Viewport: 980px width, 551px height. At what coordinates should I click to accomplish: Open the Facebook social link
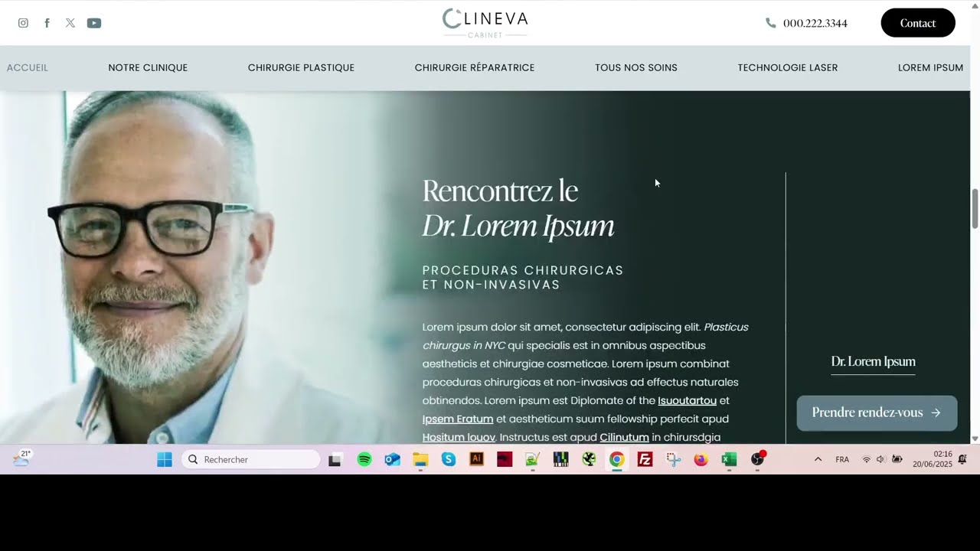(x=47, y=23)
